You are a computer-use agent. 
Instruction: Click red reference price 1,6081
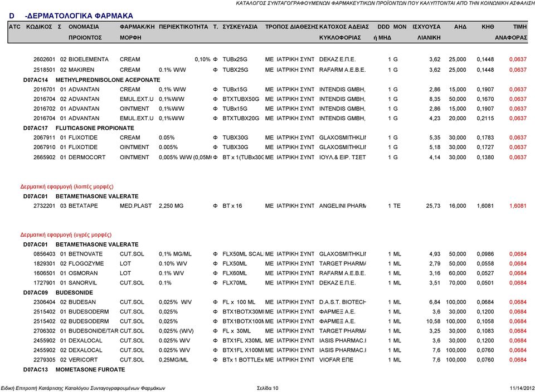pos(518,206)
